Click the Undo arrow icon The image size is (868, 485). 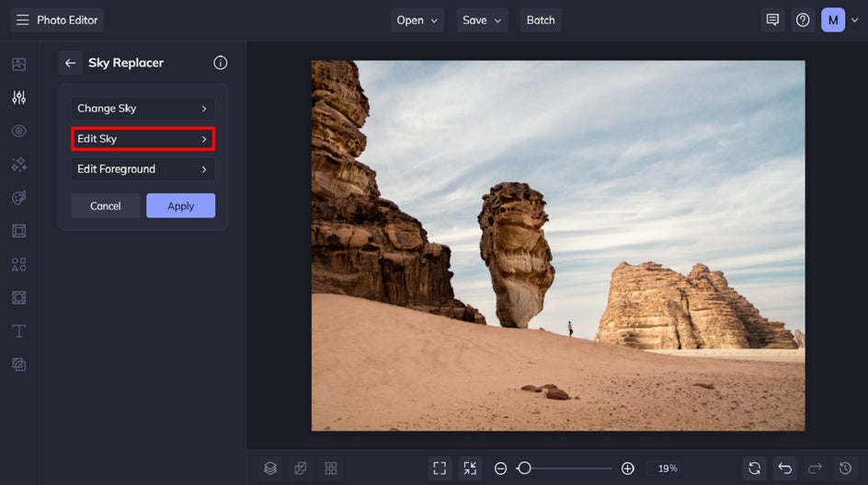point(783,468)
